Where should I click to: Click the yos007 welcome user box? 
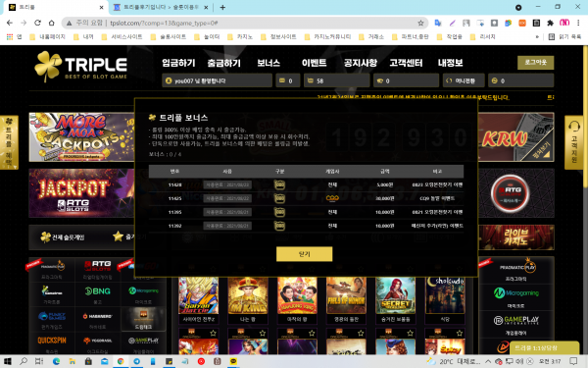(217, 80)
